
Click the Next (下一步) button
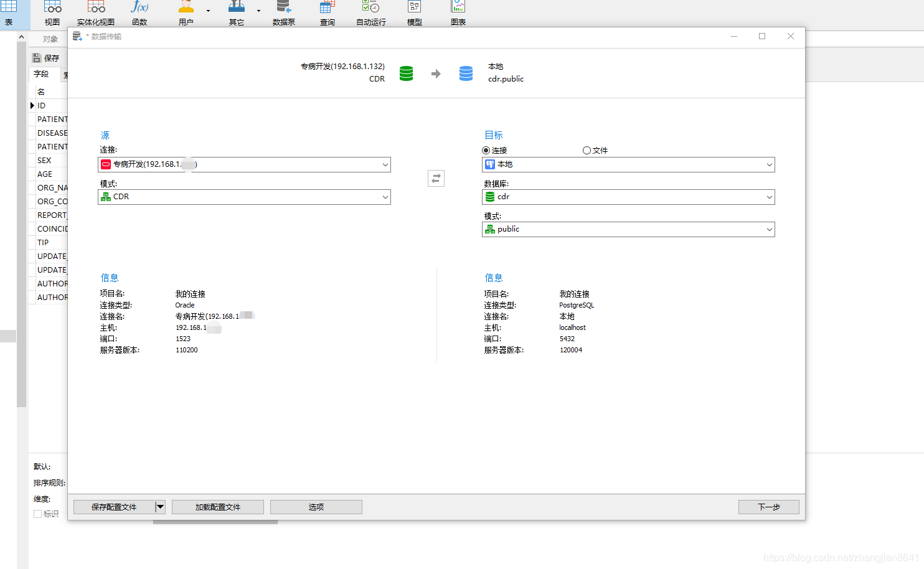(x=769, y=507)
